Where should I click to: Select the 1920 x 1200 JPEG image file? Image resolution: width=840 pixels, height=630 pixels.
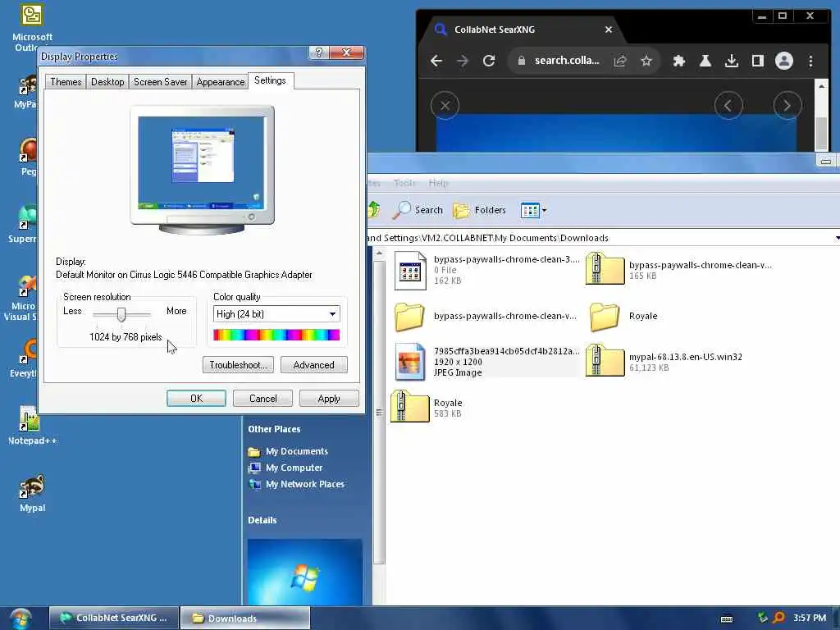pyautogui.click(x=486, y=362)
